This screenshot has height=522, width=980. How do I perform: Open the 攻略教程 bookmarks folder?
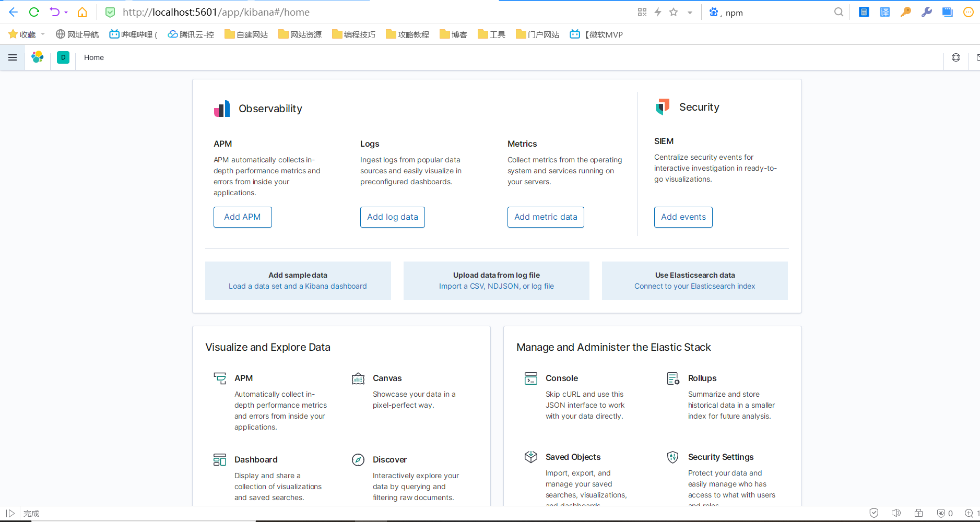[408, 34]
